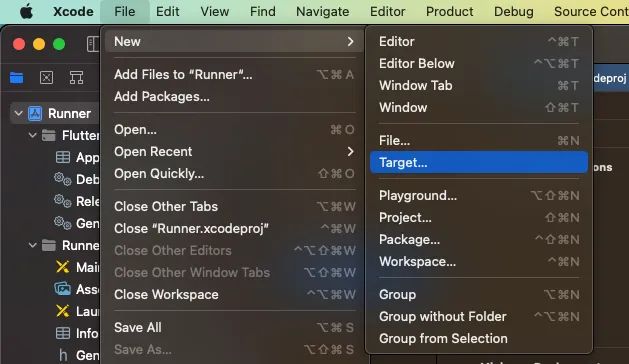Choose Close Workspace
Viewport: 629px width, 364px height.
click(234, 295)
